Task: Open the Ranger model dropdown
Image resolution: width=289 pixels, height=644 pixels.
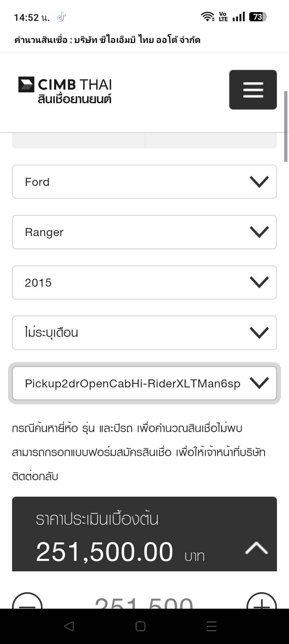Action: point(144,232)
